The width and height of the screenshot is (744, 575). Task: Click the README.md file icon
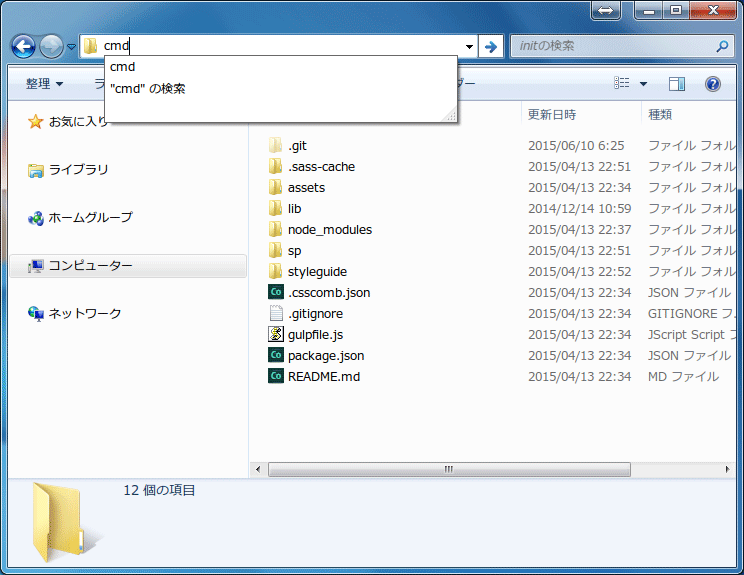pos(276,376)
